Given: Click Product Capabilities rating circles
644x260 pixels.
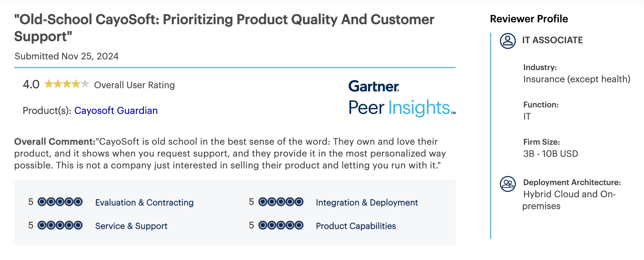Looking at the screenshot, I should pos(281,225).
